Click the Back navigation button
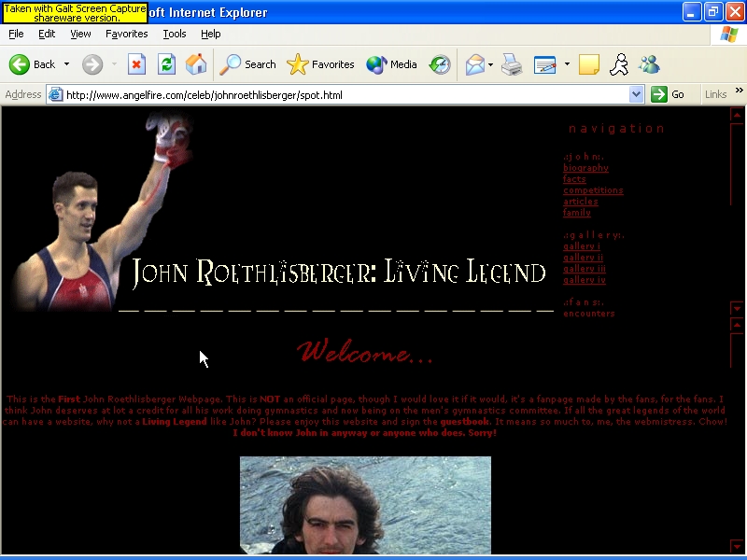Viewport: 747px width, 560px height. (x=33, y=64)
